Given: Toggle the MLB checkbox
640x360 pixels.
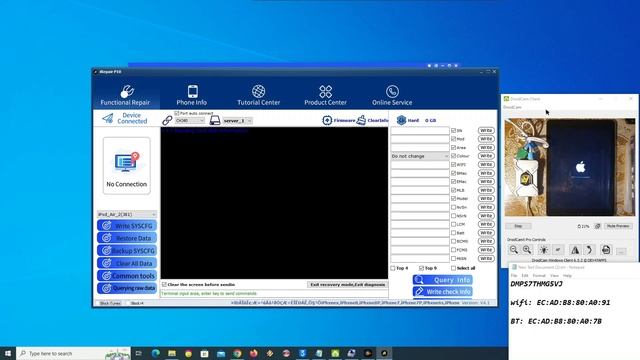Looking at the screenshot, I should (x=453, y=190).
